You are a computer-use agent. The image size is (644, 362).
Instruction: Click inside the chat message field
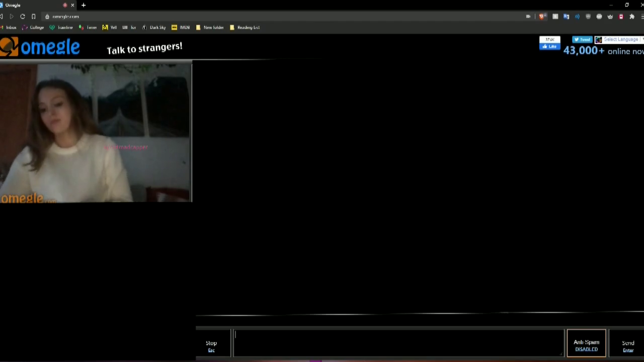[x=397, y=342]
